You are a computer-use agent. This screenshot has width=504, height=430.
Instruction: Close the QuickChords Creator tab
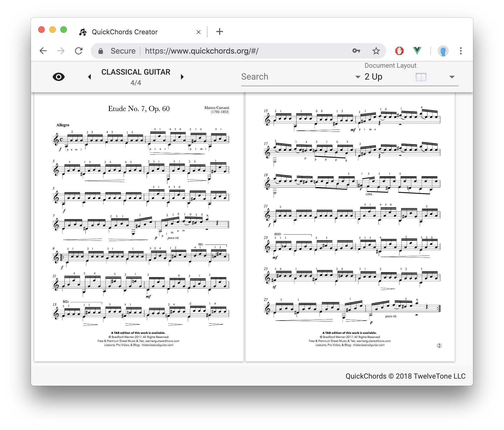(x=198, y=32)
